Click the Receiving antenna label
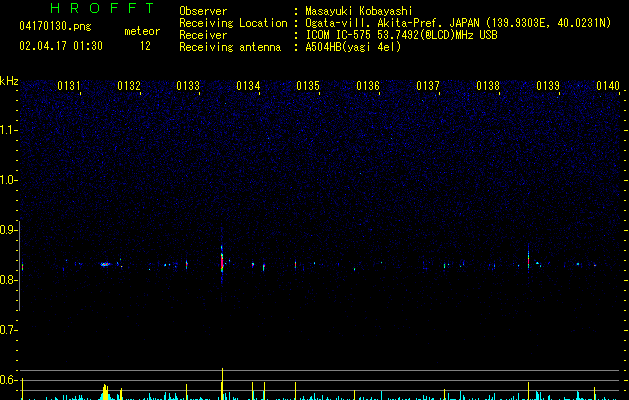This screenshot has height=400, width=629. click(x=230, y=47)
